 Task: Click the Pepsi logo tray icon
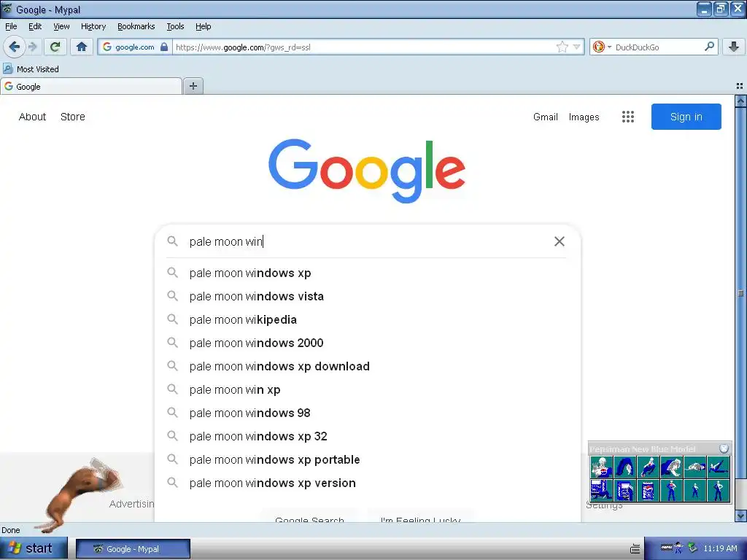667,548
